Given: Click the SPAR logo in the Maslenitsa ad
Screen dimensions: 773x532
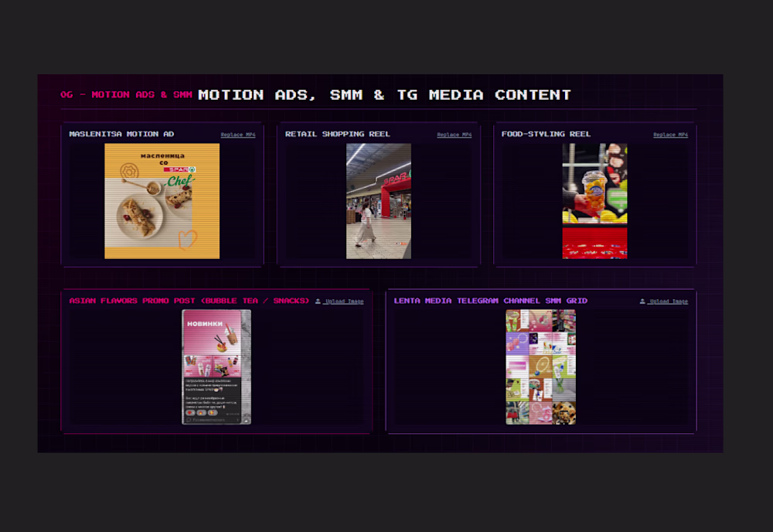Looking at the screenshot, I should [179, 169].
